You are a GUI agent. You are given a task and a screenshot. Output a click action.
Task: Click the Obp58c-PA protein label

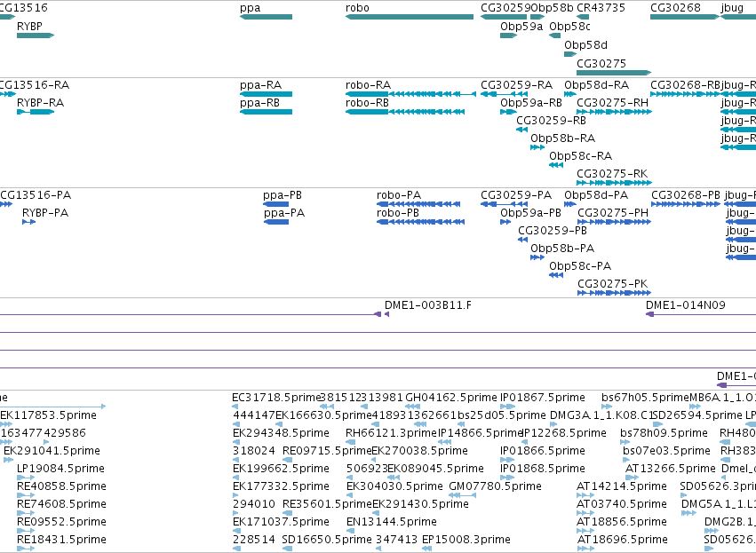pyautogui.click(x=580, y=266)
